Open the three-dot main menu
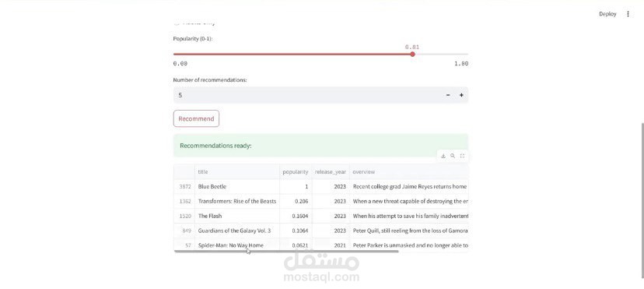This screenshot has height=289, width=644. [x=628, y=14]
